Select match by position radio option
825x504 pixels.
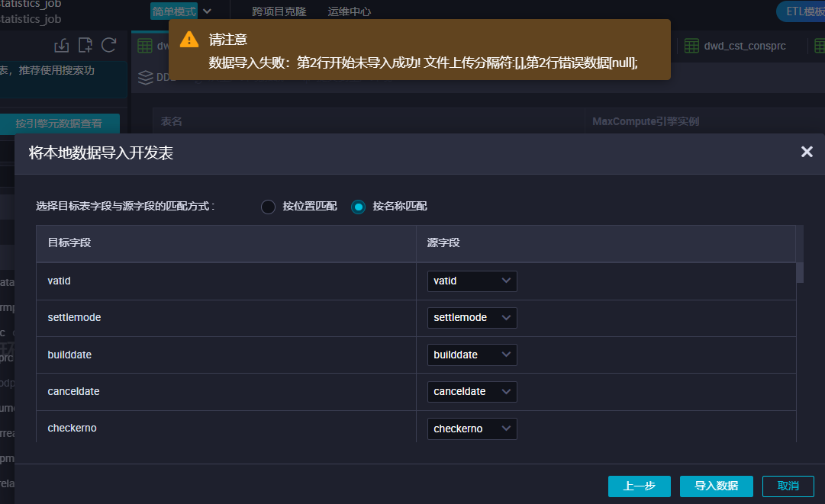269,207
